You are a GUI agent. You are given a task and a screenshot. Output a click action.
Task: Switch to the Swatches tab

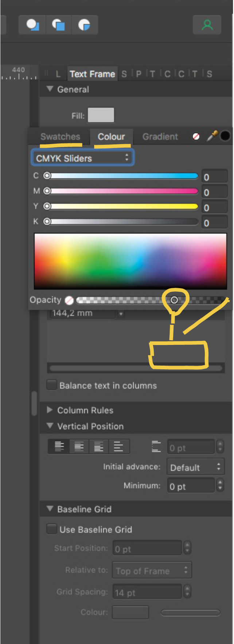pyautogui.click(x=60, y=136)
